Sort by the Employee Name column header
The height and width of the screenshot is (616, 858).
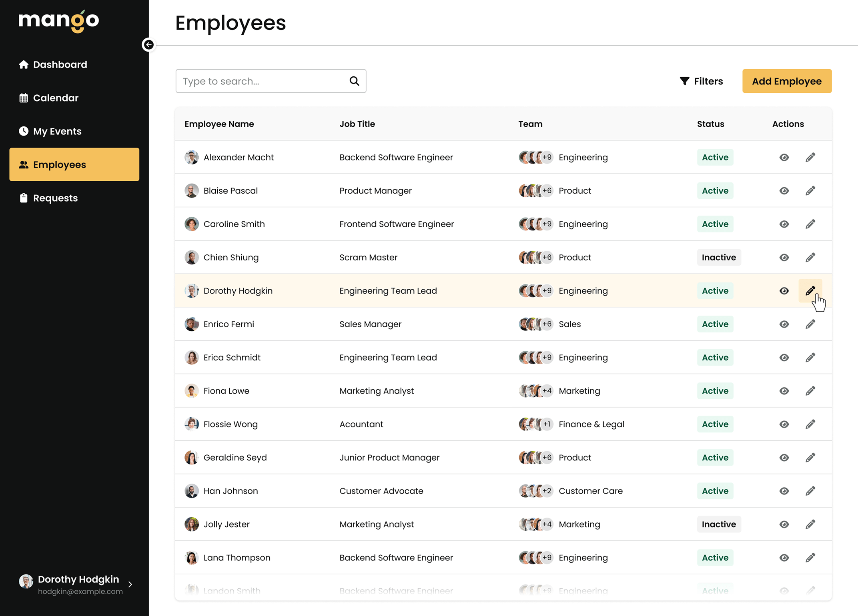point(219,124)
